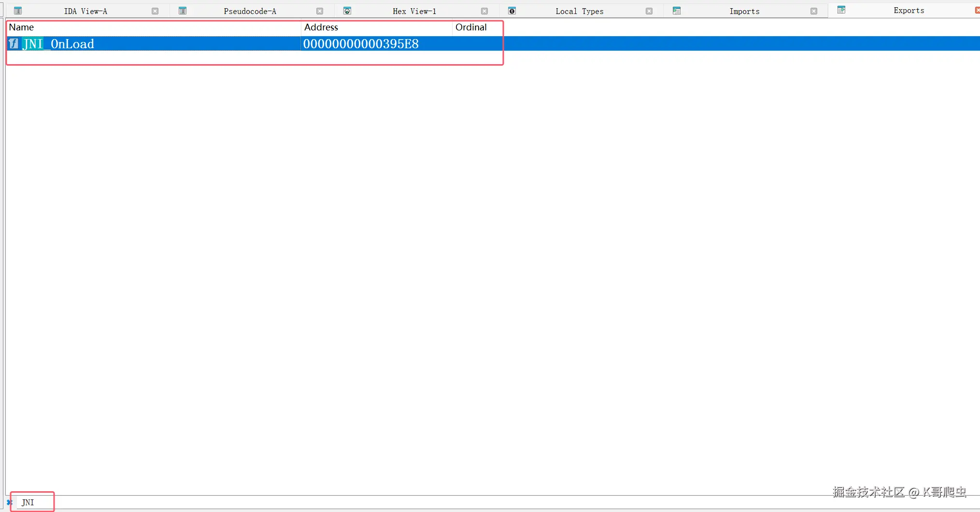Click the Hex View-1 tab icon
Viewport: 980px width, 512px height.
pos(347,11)
